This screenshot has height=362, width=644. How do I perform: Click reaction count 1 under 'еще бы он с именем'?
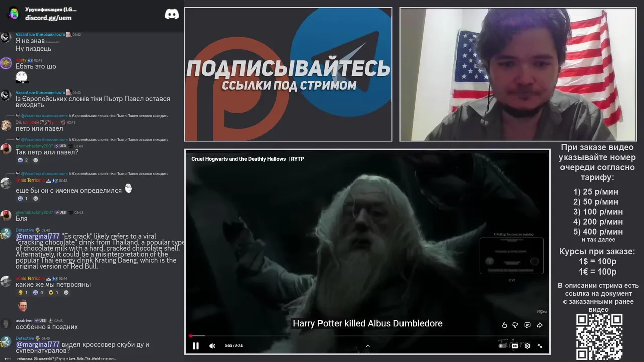coord(23,199)
